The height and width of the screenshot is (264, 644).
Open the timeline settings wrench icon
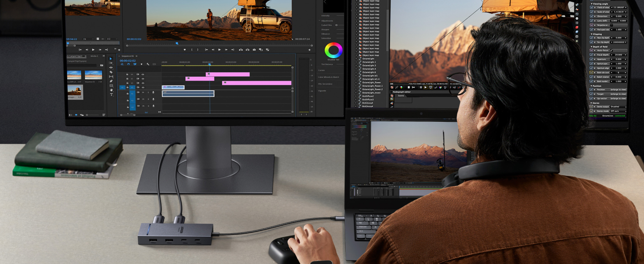click(147, 64)
